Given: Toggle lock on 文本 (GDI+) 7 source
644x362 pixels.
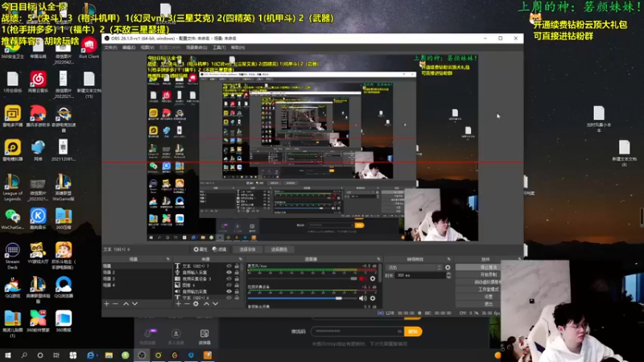Looking at the screenshot, I should click(237, 266).
